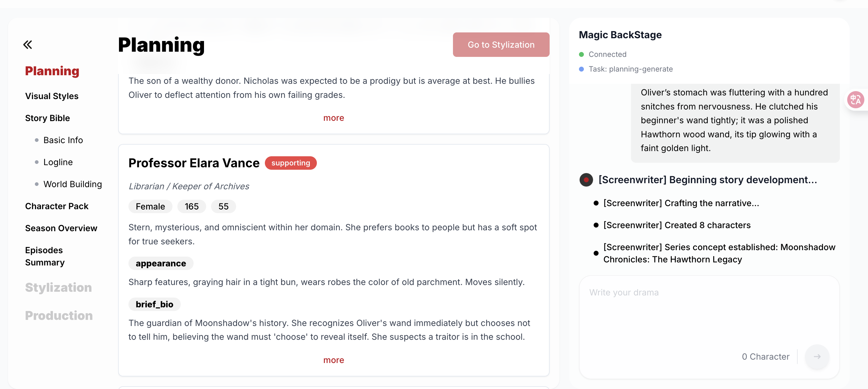Open Story Bible section
The height and width of the screenshot is (389, 868).
pyautogui.click(x=47, y=118)
